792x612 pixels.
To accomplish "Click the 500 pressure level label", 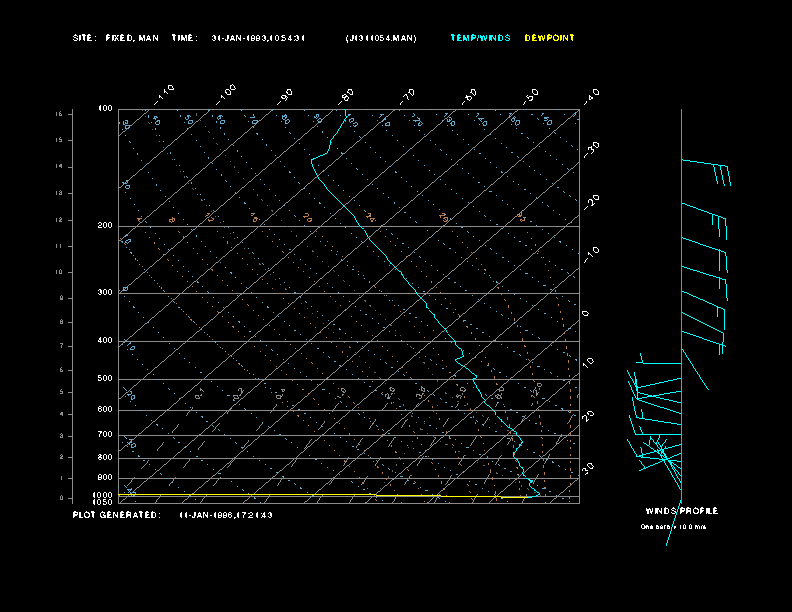I will (105, 379).
